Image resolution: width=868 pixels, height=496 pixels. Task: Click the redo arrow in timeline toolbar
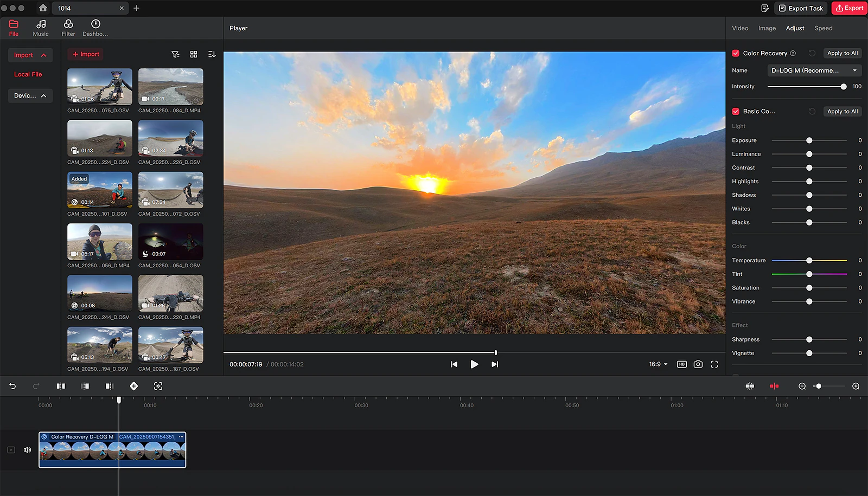click(36, 386)
